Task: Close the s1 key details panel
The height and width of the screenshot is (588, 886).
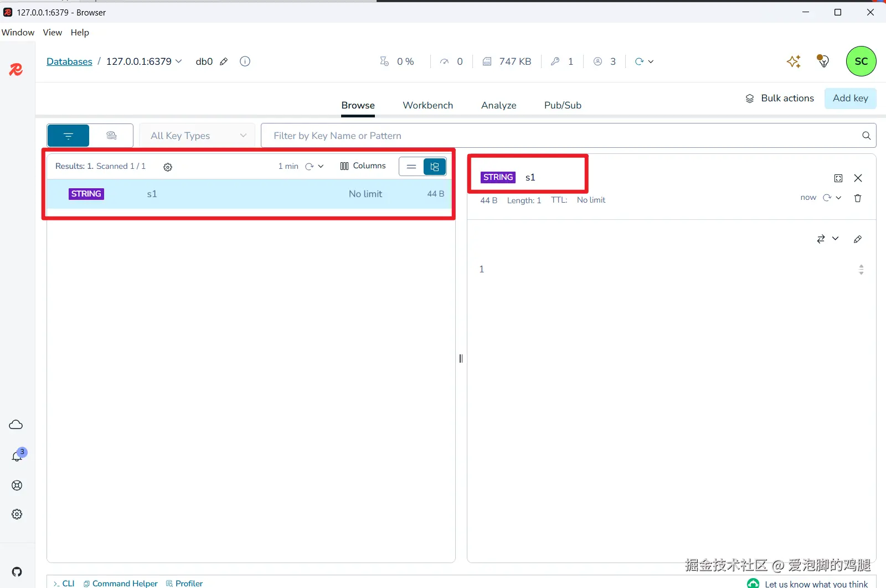Action: click(858, 178)
